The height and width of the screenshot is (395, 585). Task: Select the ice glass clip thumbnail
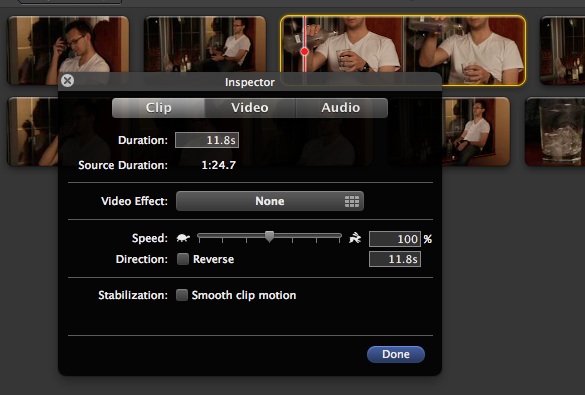[x=555, y=131]
